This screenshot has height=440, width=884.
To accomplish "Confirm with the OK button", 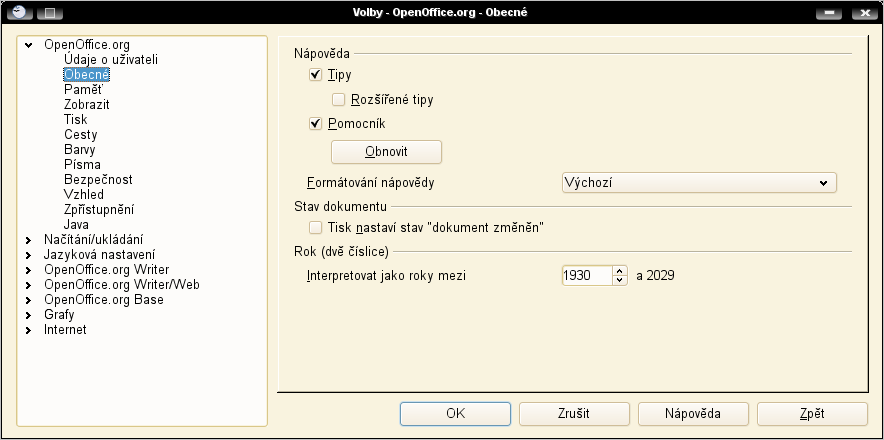I will click(x=456, y=413).
